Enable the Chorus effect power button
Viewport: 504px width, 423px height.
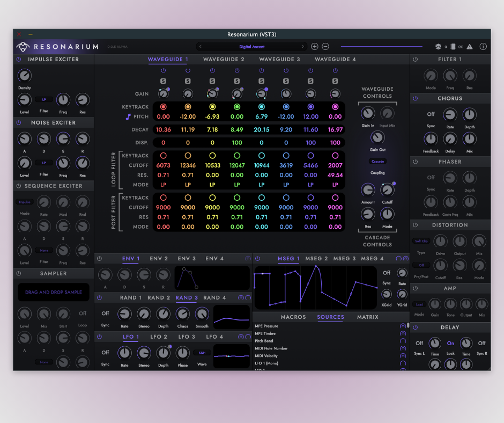click(415, 99)
